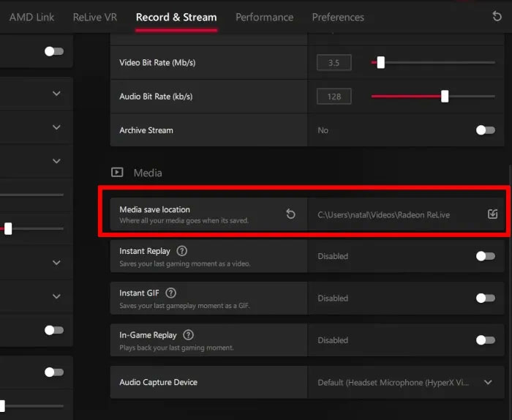The height and width of the screenshot is (420, 512).
Task: Click the Audio Capture Device label
Action: click(159, 382)
